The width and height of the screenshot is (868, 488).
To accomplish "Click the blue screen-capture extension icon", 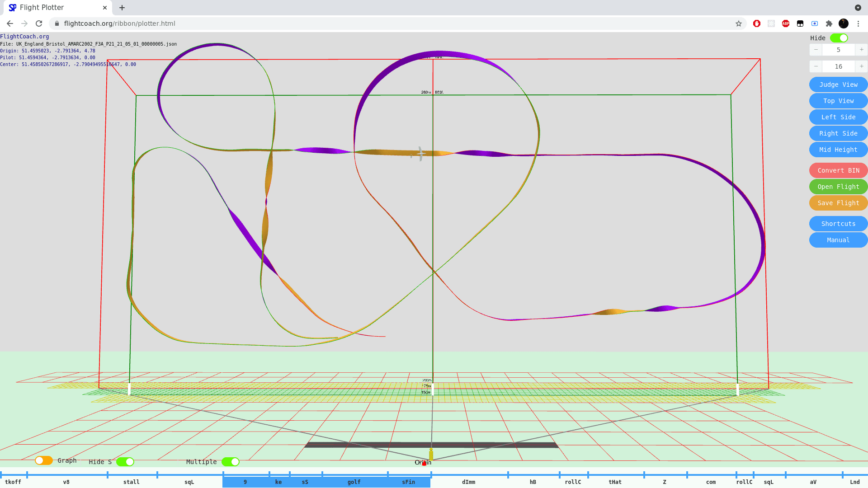I will (x=815, y=23).
